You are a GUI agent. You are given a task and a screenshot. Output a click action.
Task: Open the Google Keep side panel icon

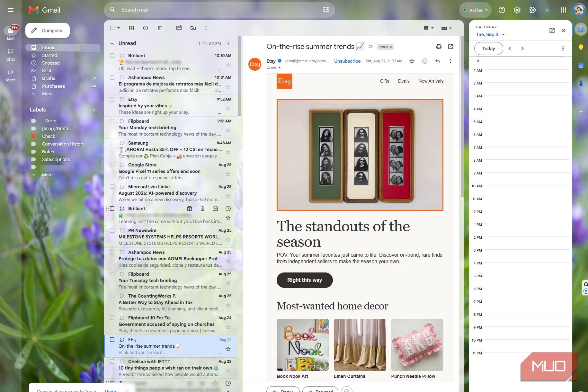click(x=581, y=47)
